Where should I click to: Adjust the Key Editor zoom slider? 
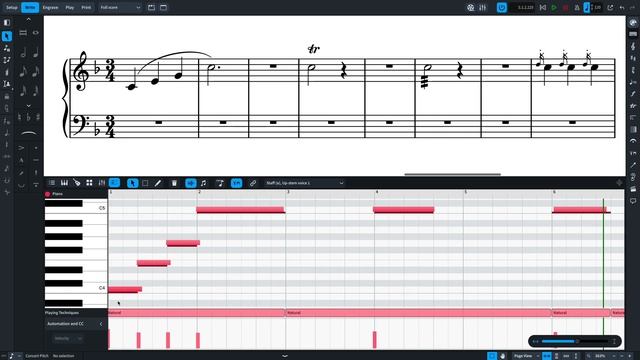(575, 341)
